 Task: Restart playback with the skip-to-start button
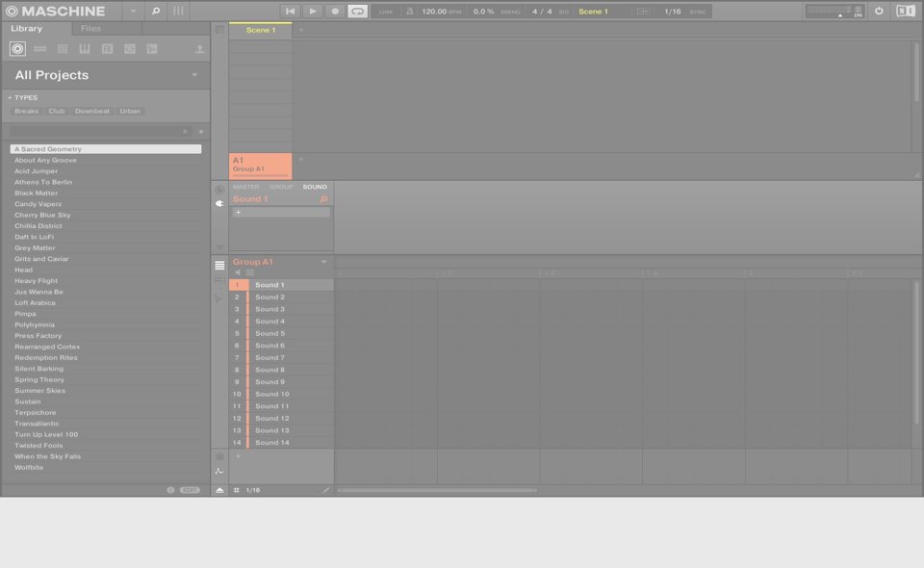coord(291,12)
